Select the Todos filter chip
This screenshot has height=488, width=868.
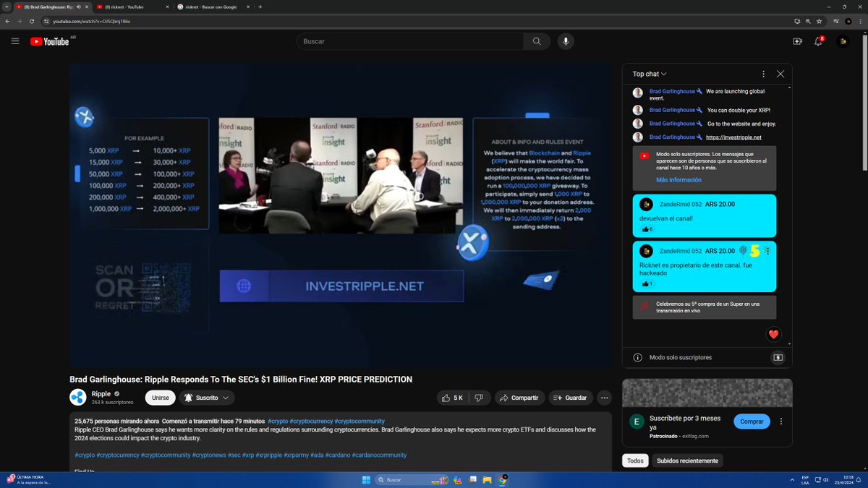tap(635, 461)
